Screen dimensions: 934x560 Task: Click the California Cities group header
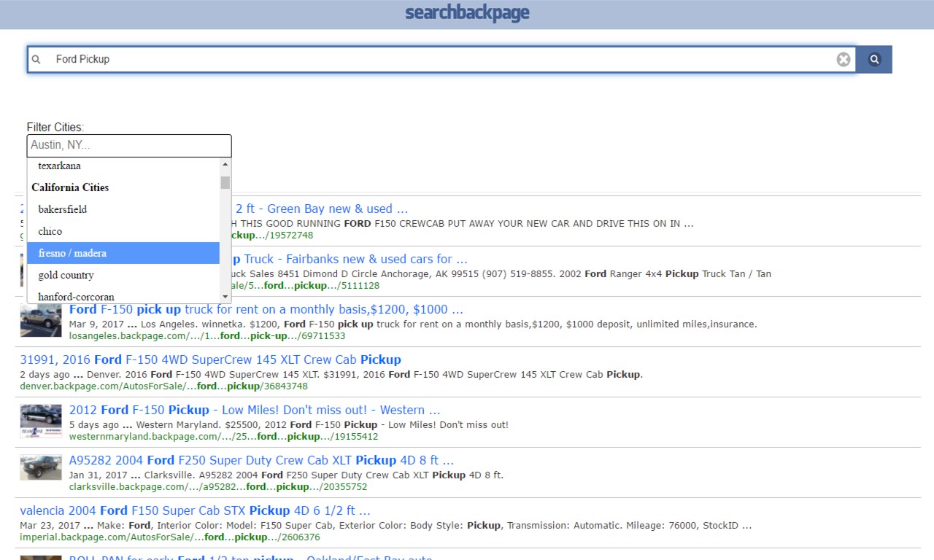(x=70, y=187)
